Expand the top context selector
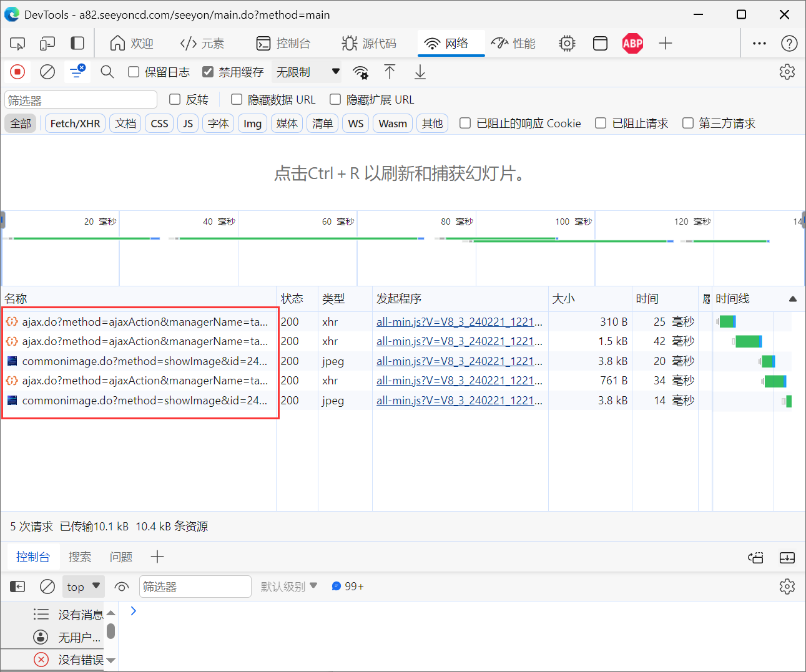Image resolution: width=806 pixels, height=672 pixels. [84, 587]
